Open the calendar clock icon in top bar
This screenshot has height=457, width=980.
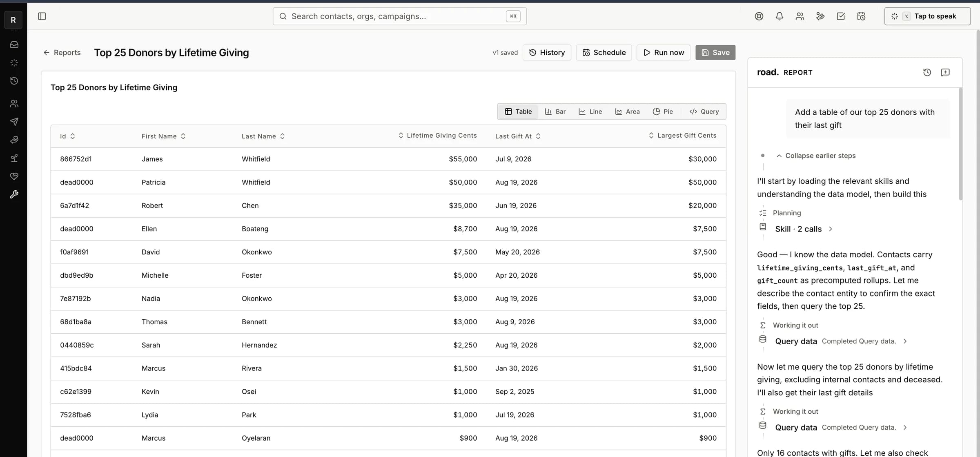pos(861,16)
